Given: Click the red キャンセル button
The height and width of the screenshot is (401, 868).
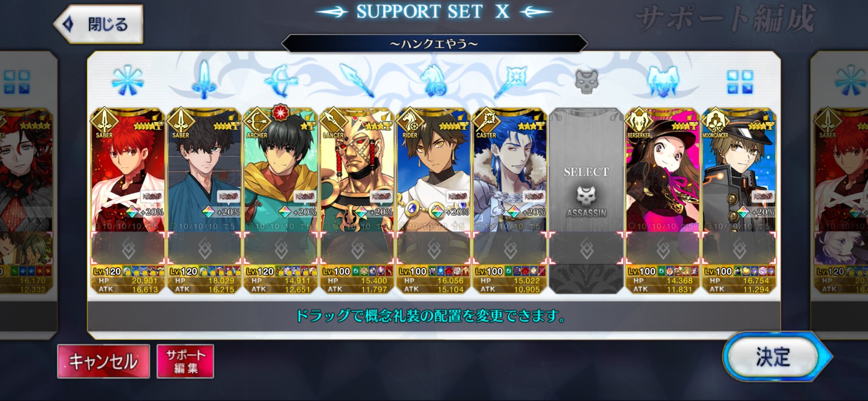Looking at the screenshot, I should click(104, 361).
